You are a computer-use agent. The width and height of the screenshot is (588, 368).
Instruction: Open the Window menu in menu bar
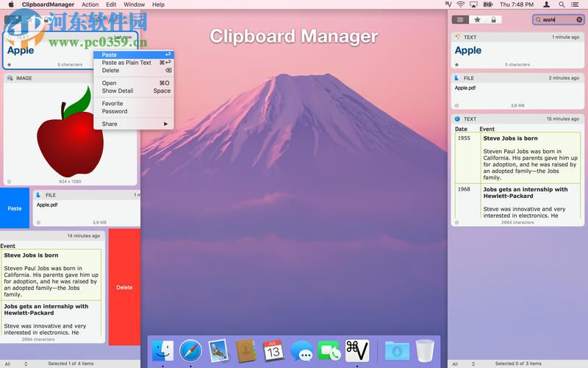(x=135, y=4)
